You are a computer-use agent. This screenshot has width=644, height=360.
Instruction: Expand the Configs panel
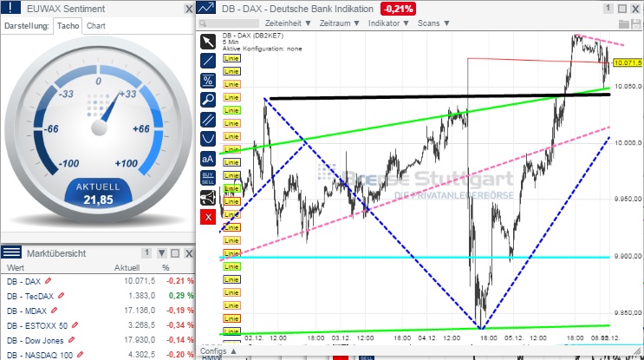pos(218,351)
